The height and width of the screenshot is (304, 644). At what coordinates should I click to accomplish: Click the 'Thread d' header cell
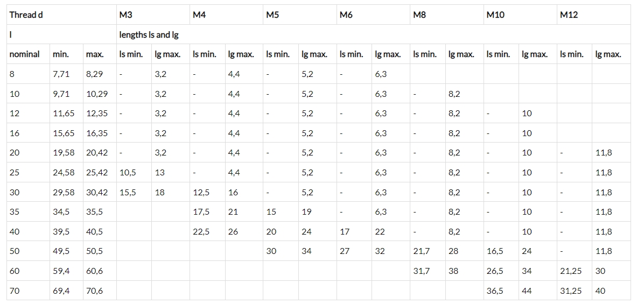click(61, 15)
